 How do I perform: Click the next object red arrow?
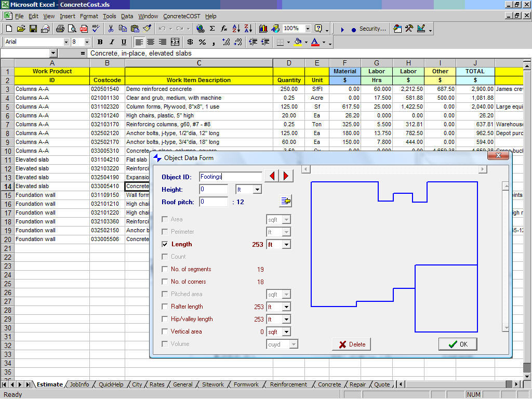286,176
